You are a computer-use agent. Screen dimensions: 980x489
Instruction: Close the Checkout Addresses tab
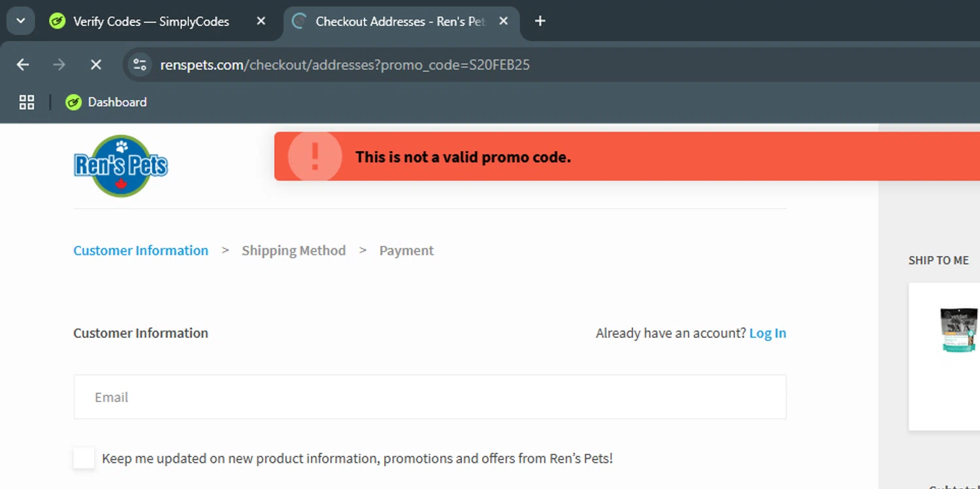pos(504,22)
